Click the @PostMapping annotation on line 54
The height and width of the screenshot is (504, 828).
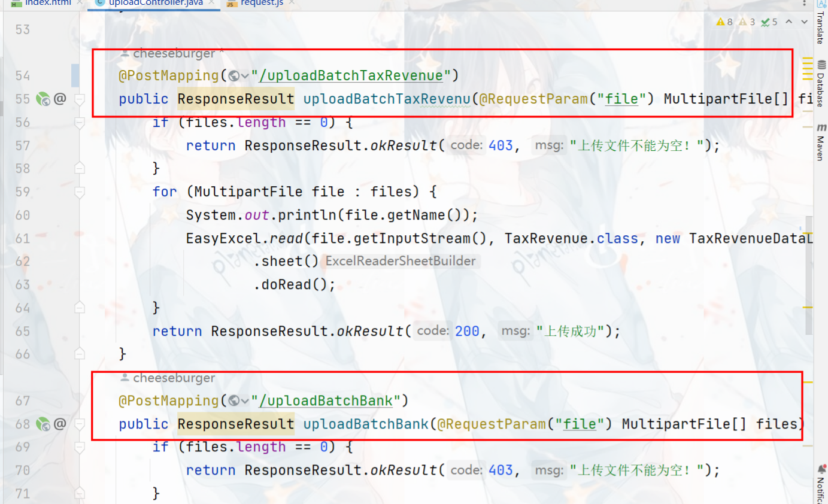point(169,75)
